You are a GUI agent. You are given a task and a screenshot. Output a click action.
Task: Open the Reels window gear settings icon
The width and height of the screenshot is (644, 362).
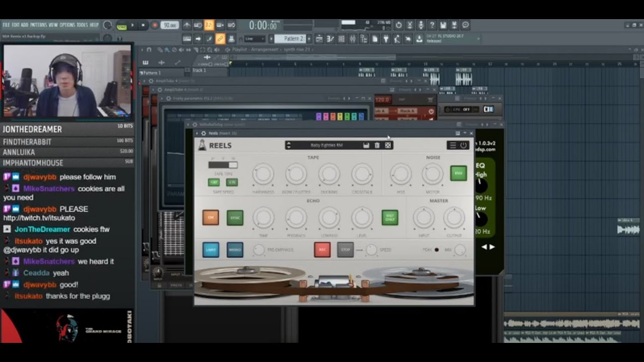coord(203,133)
